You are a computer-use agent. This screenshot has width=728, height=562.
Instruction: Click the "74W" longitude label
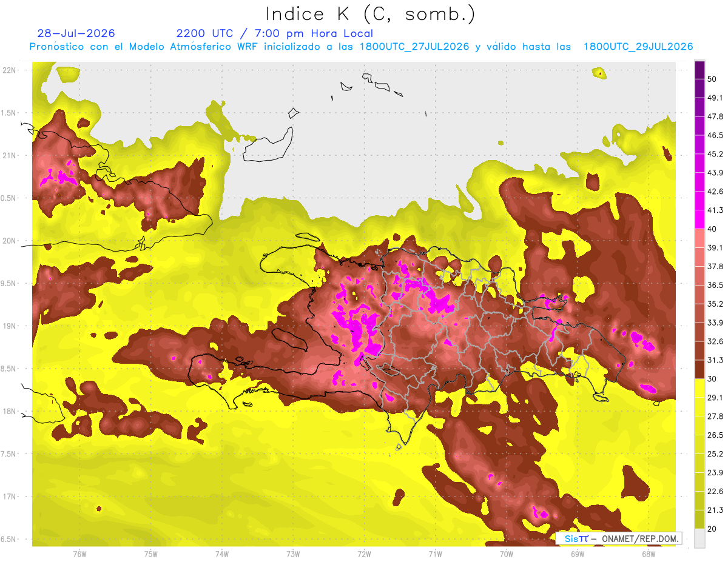tap(222, 554)
